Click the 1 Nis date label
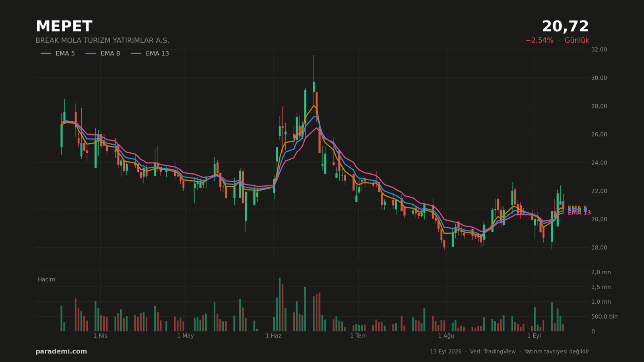 click(x=100, y=336)
